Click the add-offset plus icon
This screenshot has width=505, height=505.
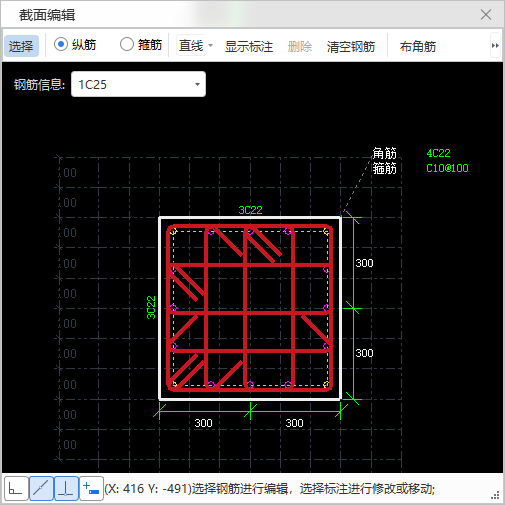[91, 489]
